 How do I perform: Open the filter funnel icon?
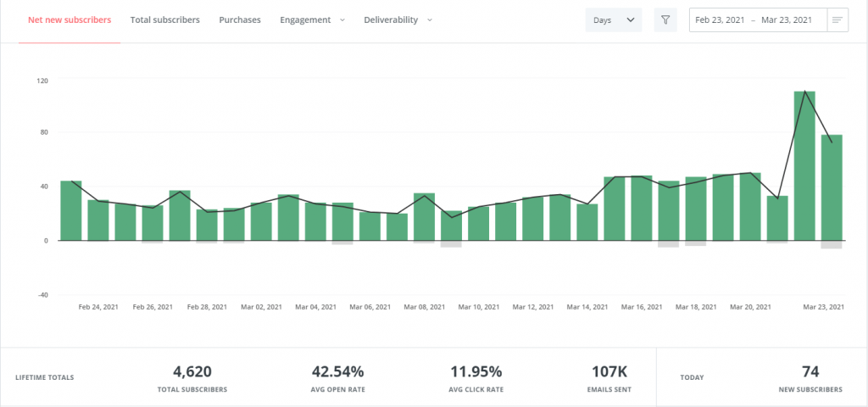pyautogui.click(x=665, y=20)
